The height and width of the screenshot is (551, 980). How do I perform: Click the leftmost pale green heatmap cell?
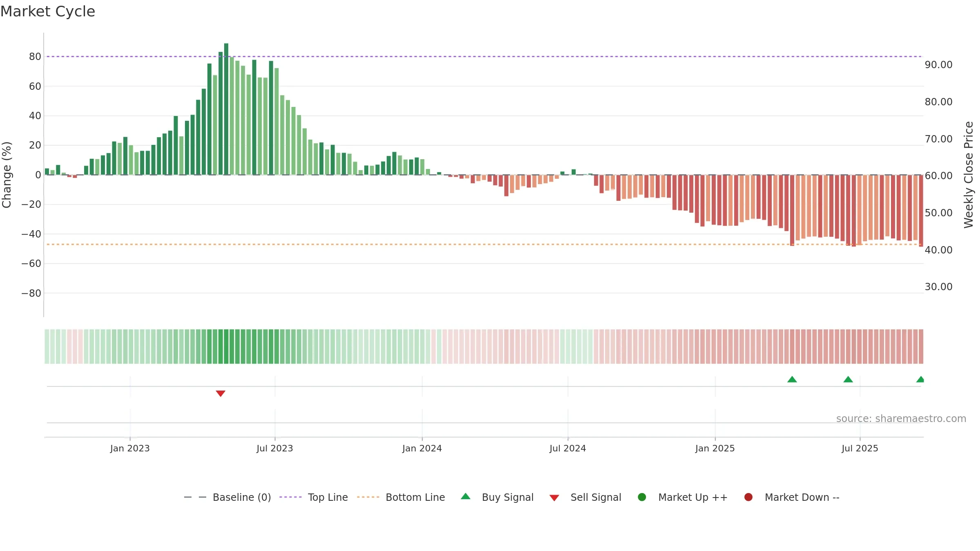click(47, 347)
